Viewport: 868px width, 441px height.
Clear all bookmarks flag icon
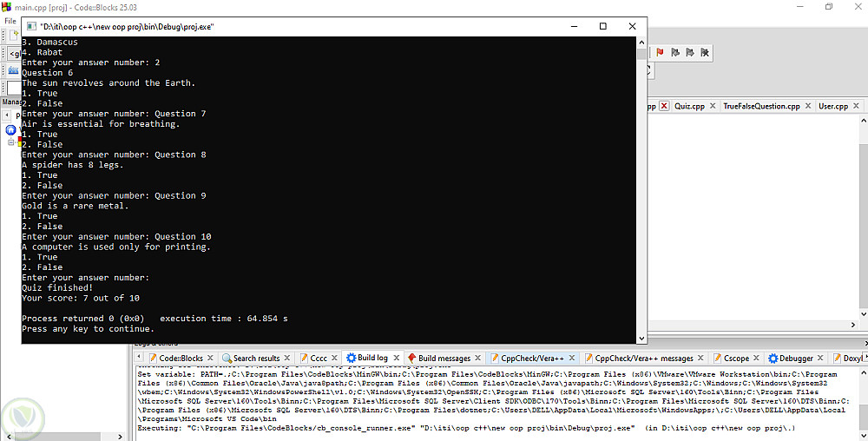pos(705,53)
